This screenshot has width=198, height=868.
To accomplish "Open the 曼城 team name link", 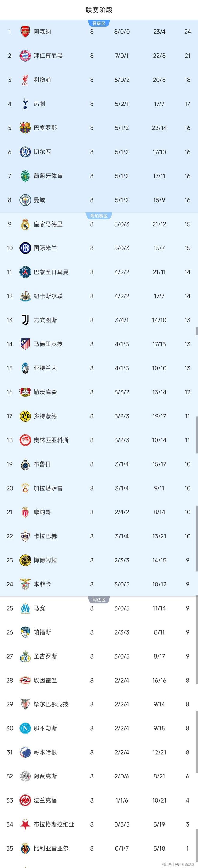I will tap(39, 200).
